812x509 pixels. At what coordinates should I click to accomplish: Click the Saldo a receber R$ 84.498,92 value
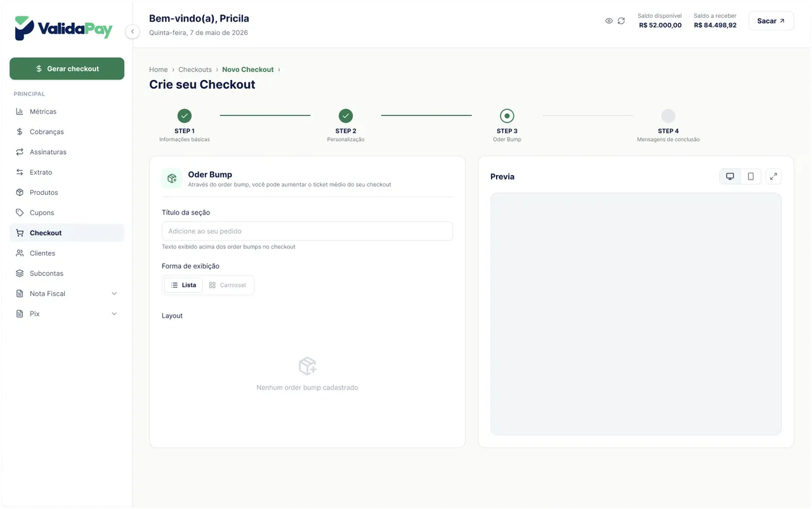coord(715,25)
